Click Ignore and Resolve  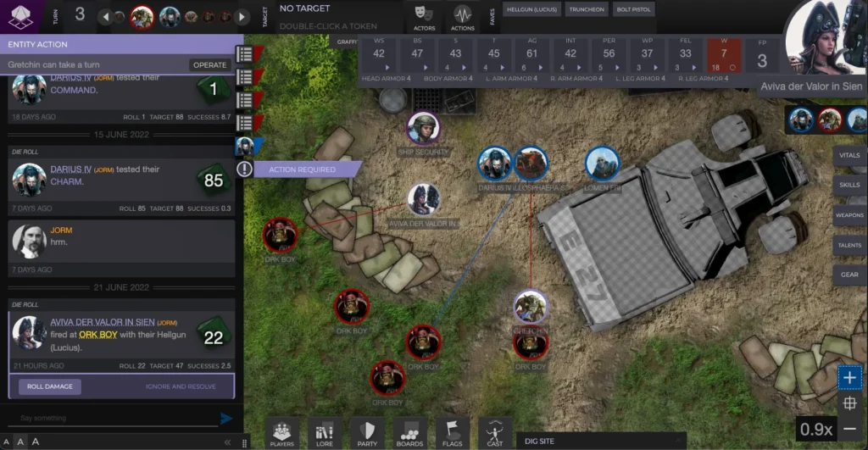click(181, 386)
